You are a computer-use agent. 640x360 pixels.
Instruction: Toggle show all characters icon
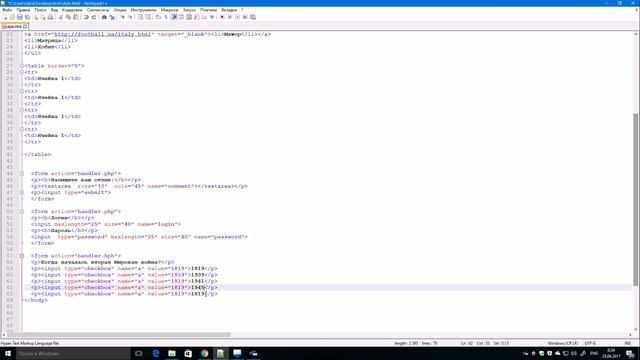[x=165, y=17]
